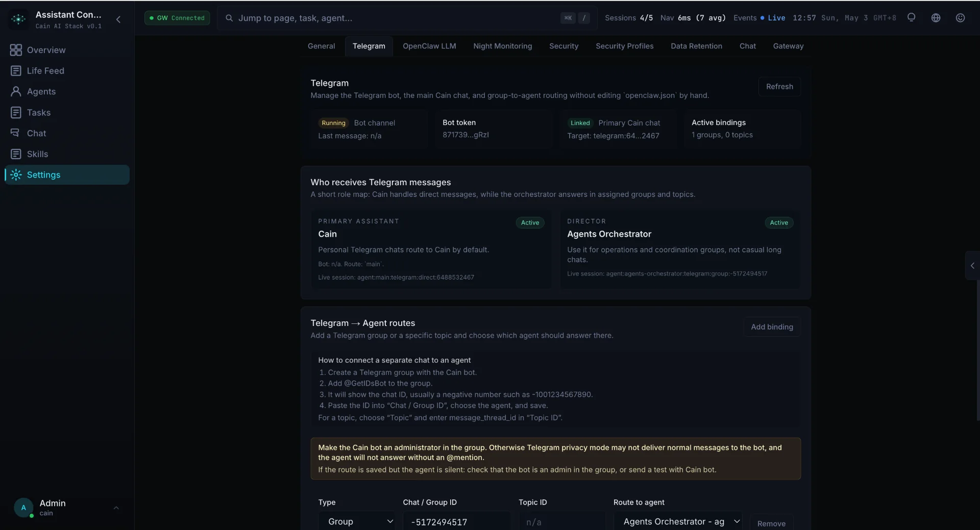Open the Gateway tab
980x530 pixels.
(788, 46)
